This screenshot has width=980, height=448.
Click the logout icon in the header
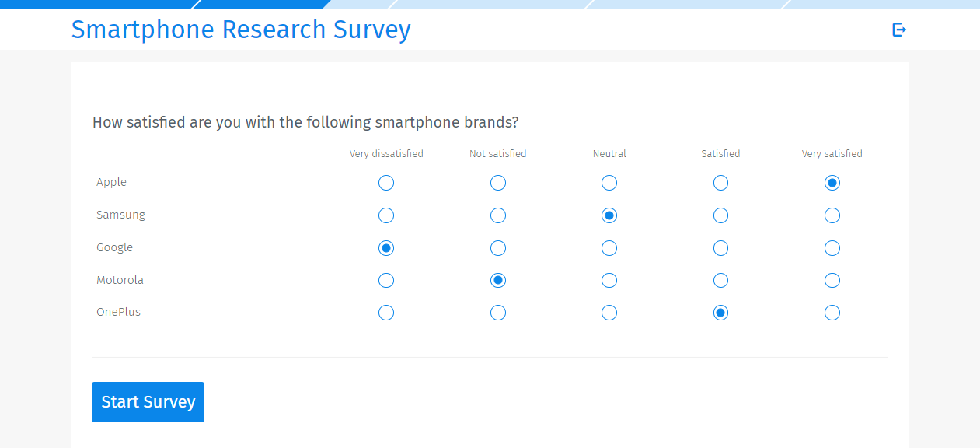898,29
